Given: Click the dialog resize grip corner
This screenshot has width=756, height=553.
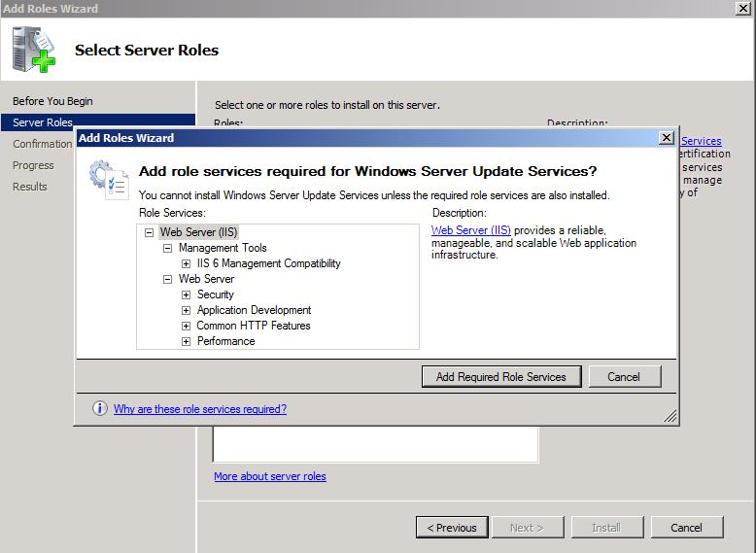Looking at the screenshot, I should point(670,416).
